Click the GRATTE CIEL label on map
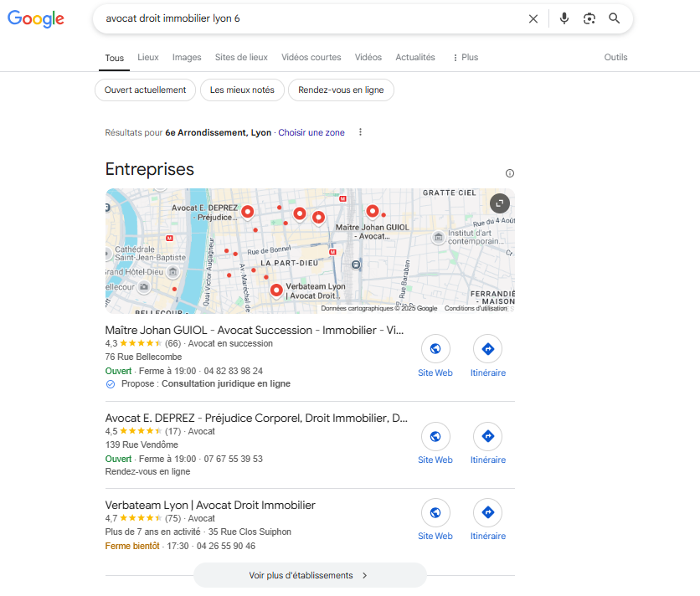The image size is (700, 596). 449,193
